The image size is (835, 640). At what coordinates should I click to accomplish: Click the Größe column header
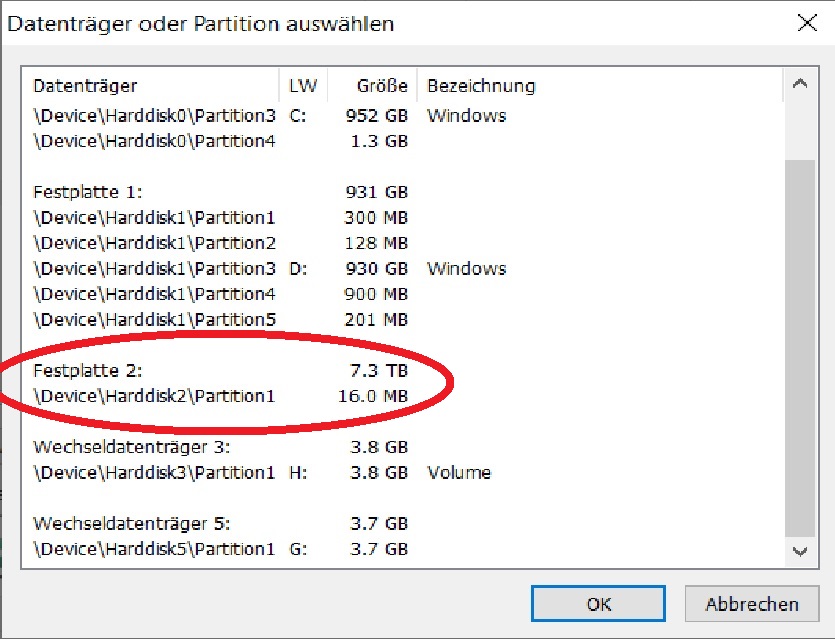click(x=372, y=85)
